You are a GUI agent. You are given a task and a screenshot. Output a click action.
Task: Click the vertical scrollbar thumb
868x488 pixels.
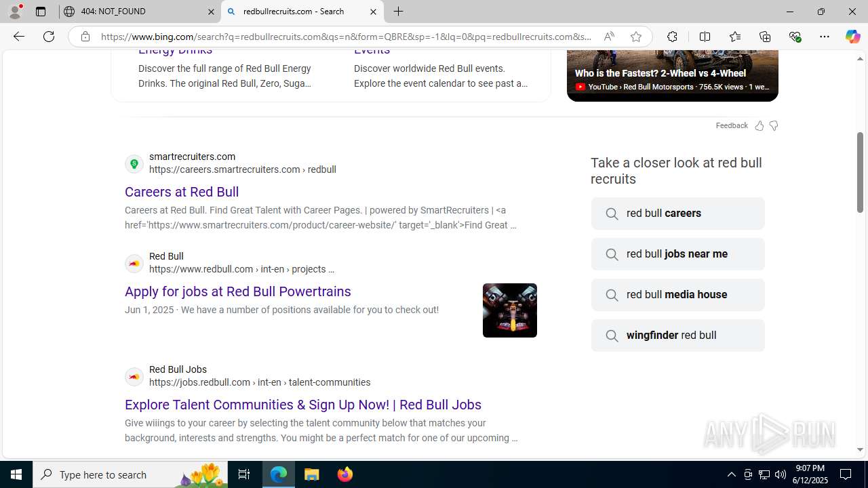click(x=860, y=172)
